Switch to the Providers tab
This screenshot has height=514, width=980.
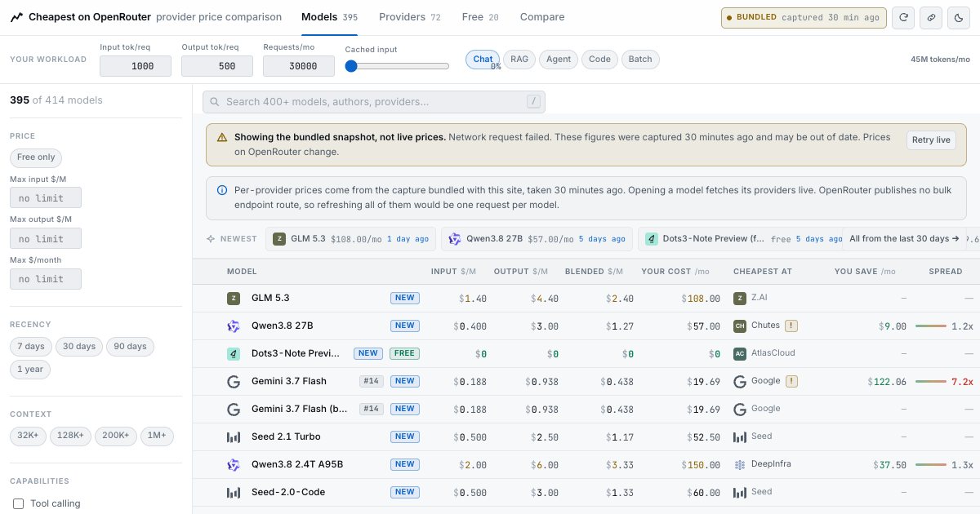(409, 17)
